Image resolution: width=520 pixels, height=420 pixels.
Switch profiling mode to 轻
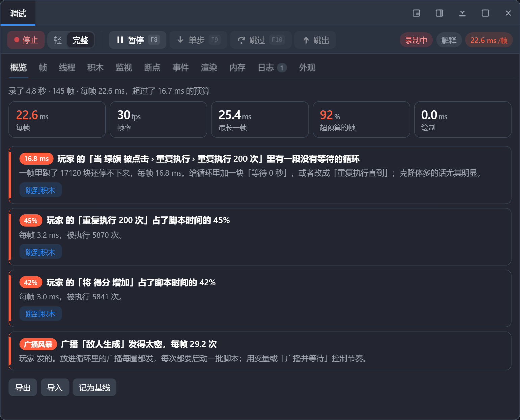[58, 40]
